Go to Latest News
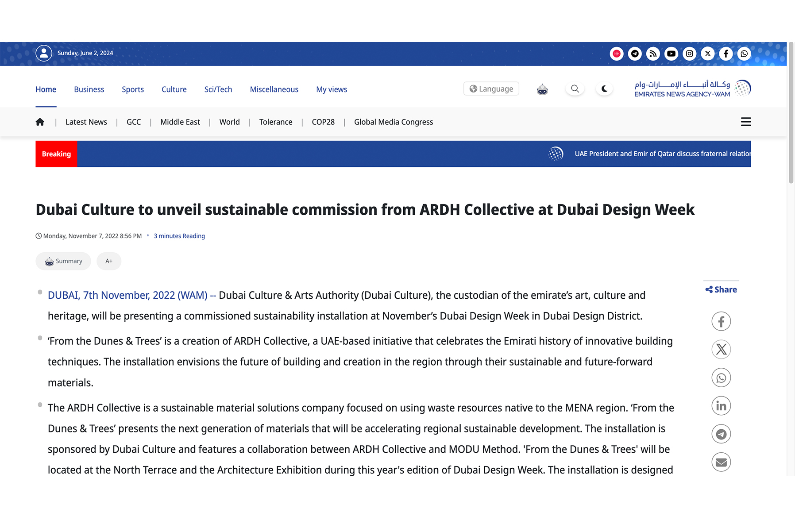 (x=86, y=122)
